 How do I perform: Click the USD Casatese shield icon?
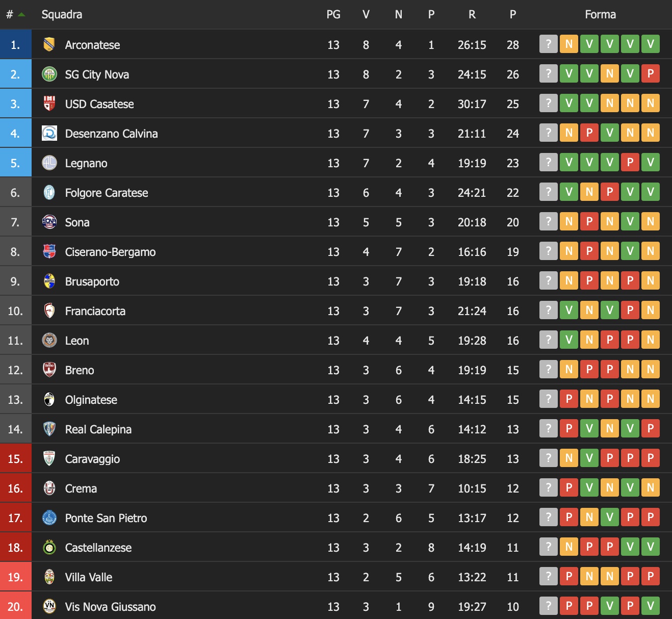click(49, 104)
